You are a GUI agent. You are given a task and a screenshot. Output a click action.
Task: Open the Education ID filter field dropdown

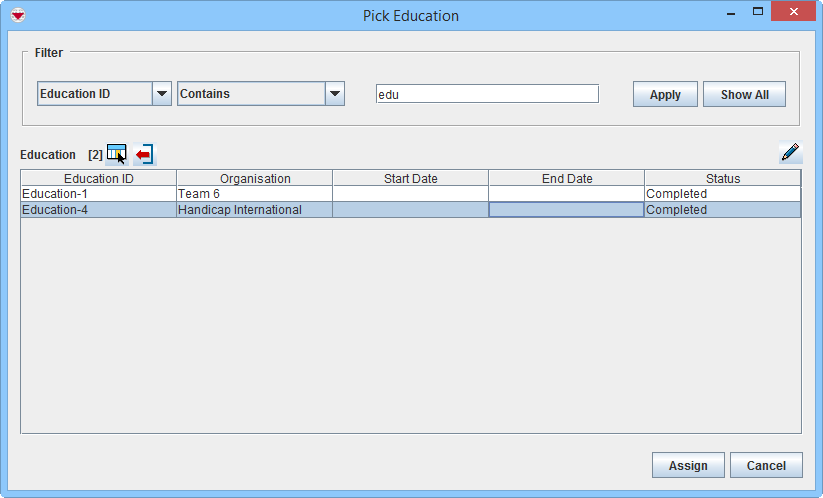161,94
